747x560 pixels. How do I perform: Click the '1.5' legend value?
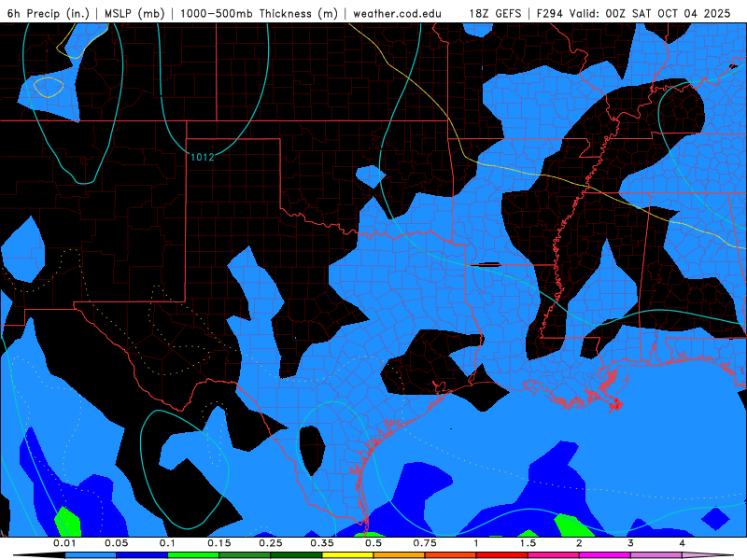(x=528, y=543)
